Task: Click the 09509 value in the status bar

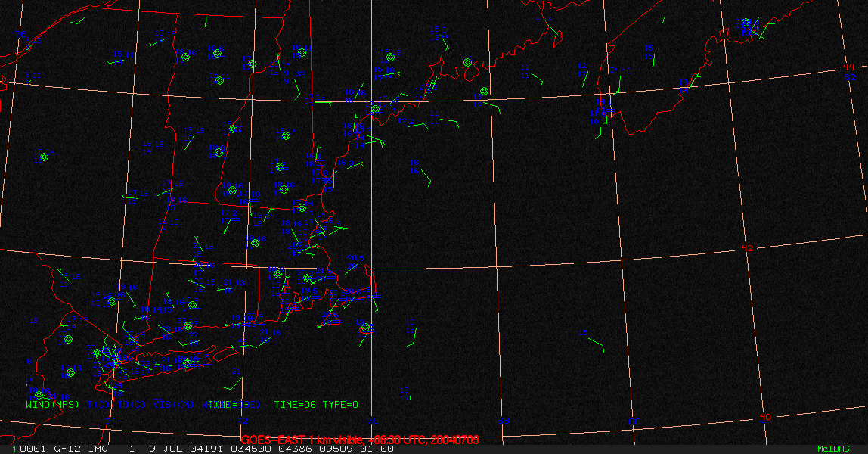Action: pos(336,449)
